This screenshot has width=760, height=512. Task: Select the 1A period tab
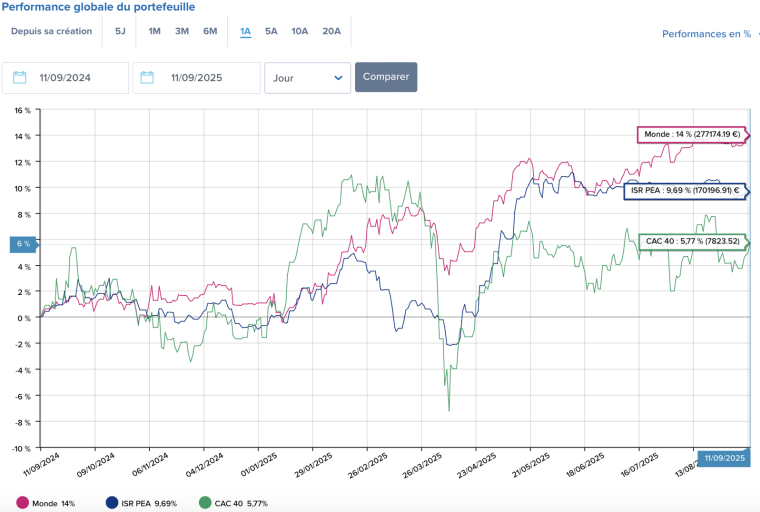coord(245,31)
